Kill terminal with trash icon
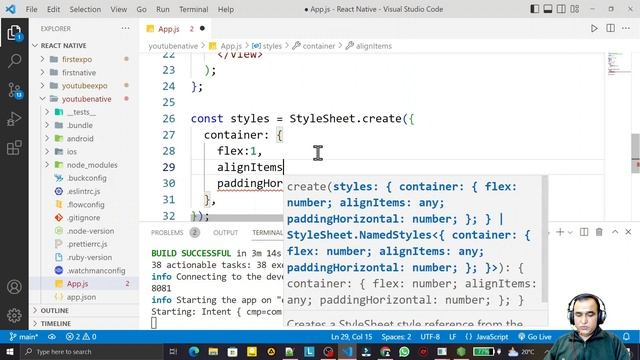 coord(599,232)
